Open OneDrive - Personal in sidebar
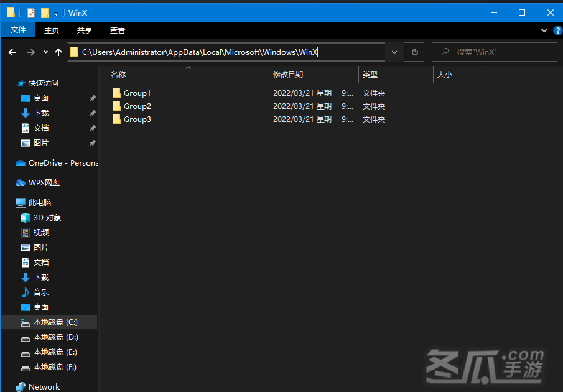The image size is (563, 392). tap(63, 163)
